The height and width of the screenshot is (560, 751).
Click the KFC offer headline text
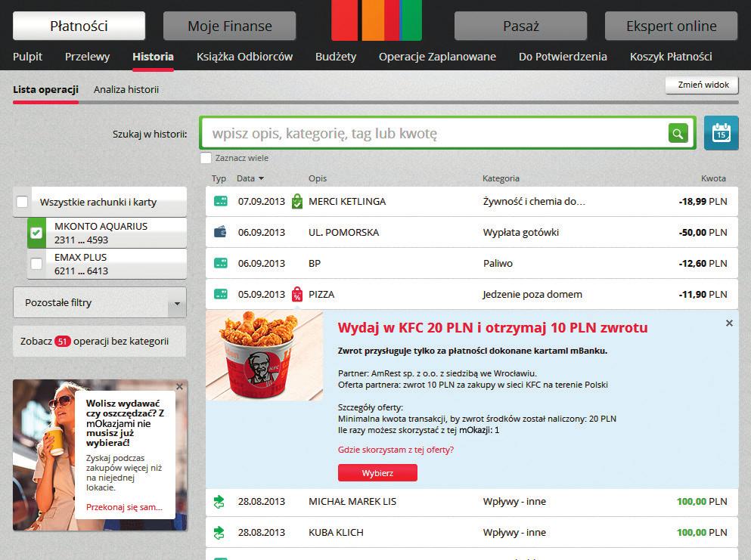tap(492, 328)
